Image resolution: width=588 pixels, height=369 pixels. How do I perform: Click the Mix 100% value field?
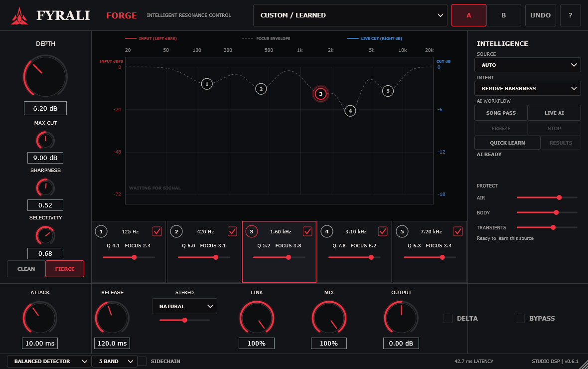(x=329, y=343)
